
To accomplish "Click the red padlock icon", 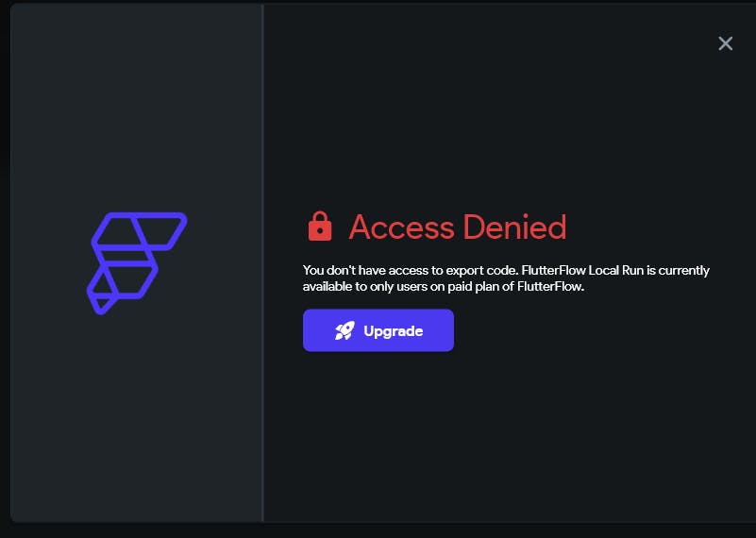I will [320, 227].
